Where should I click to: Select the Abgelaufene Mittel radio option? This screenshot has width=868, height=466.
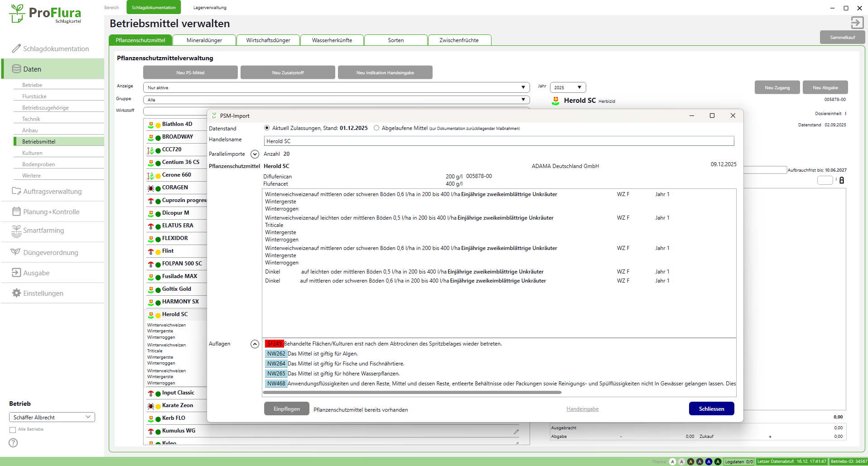[376, 128]
